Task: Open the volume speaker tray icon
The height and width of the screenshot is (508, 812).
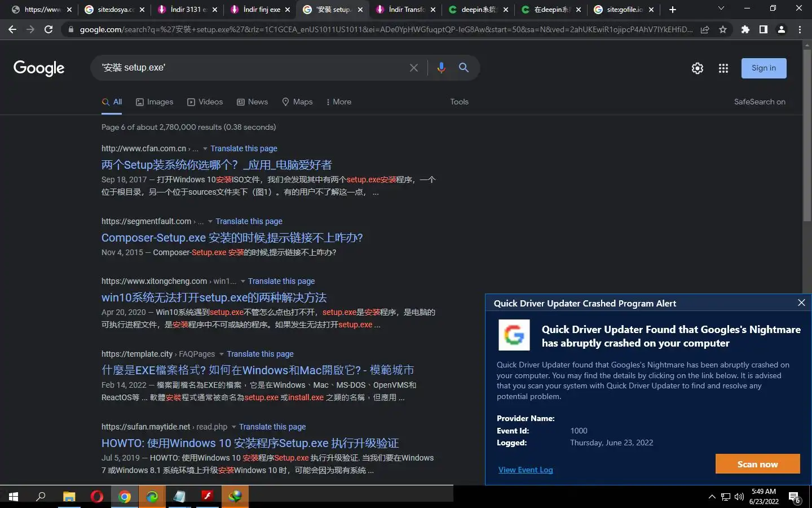Action: click(739, 497)
